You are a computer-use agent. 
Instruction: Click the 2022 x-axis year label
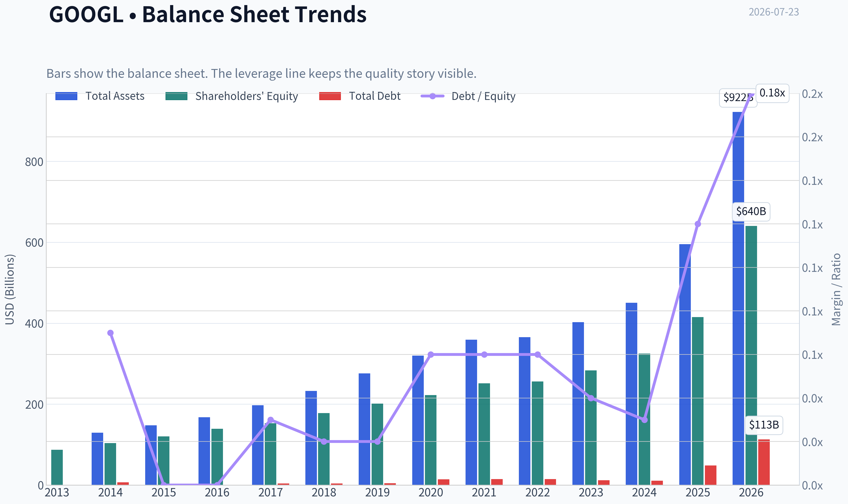[538, 492]
